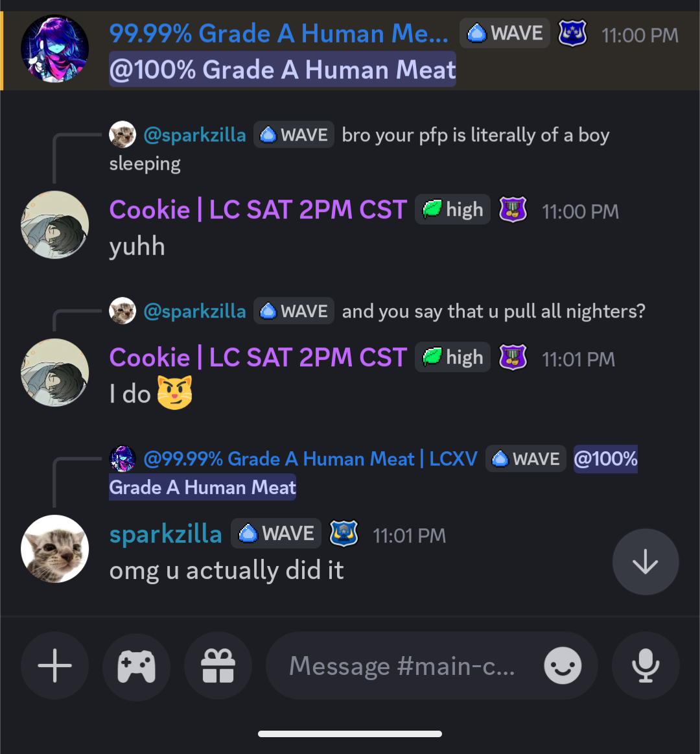Open the game controller apps button
700x754 pixels.
(x=137, y=666)
